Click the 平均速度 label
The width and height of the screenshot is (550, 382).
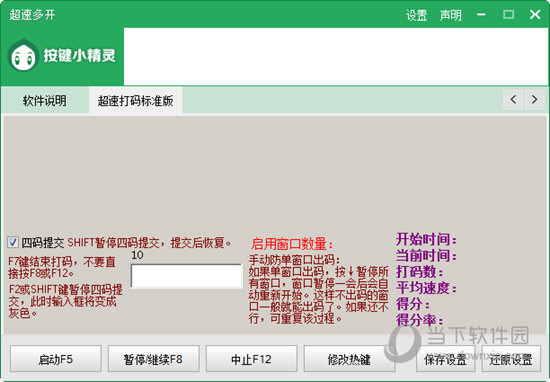pos(427,288)
